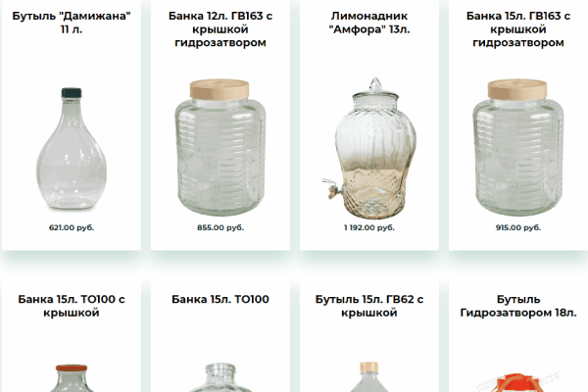Click the Дамижана bottle product image
The image size is (588, 392).
[72, 149]
